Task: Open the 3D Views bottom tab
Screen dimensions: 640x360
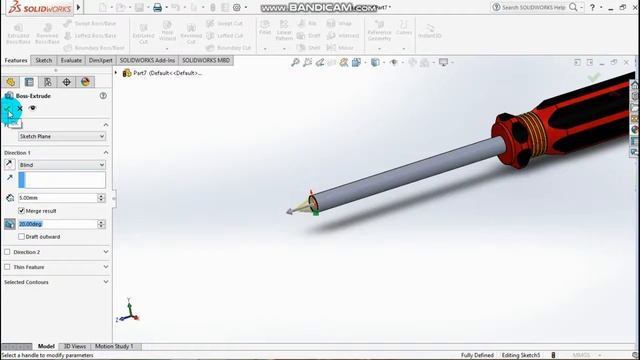Action: (x=75, y=346)
